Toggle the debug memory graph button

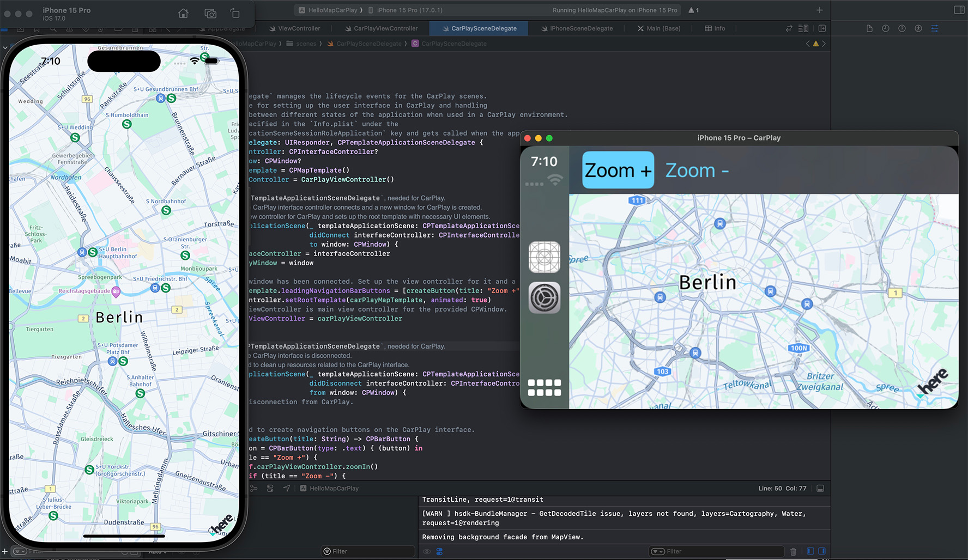(254, 489)
